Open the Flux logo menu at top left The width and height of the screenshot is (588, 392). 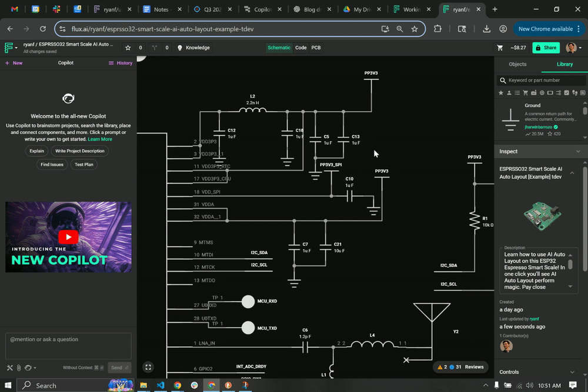click(x=8, y=48)
